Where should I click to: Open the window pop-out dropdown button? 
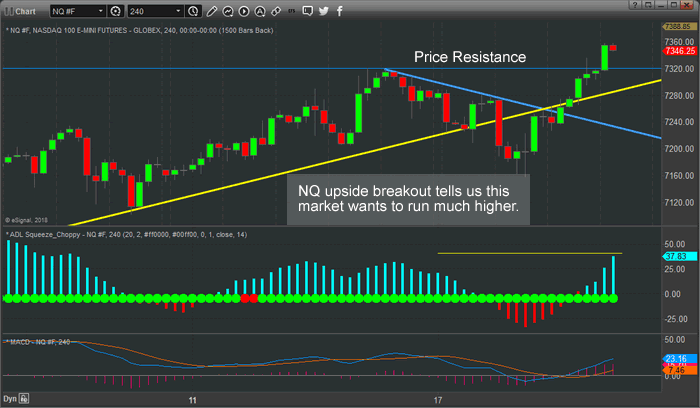point(648,5)
